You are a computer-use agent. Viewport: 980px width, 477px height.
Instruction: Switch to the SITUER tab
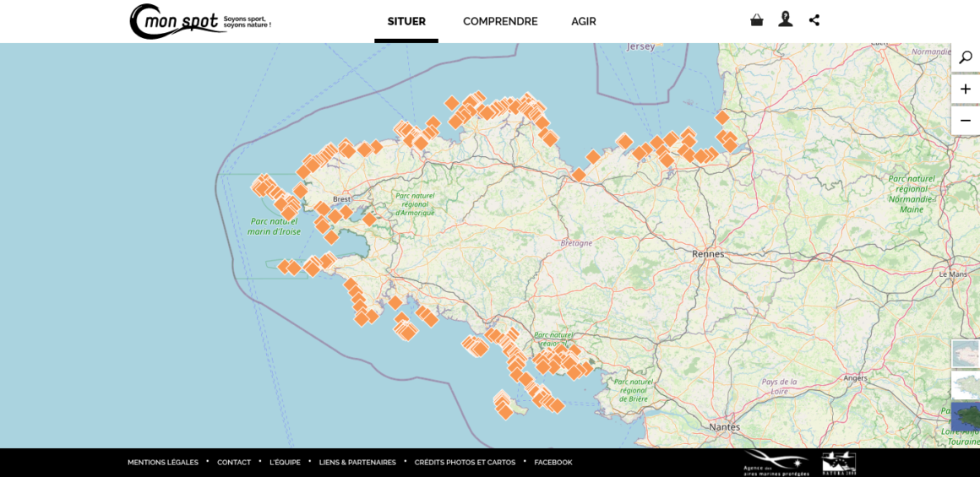(406, 22)
